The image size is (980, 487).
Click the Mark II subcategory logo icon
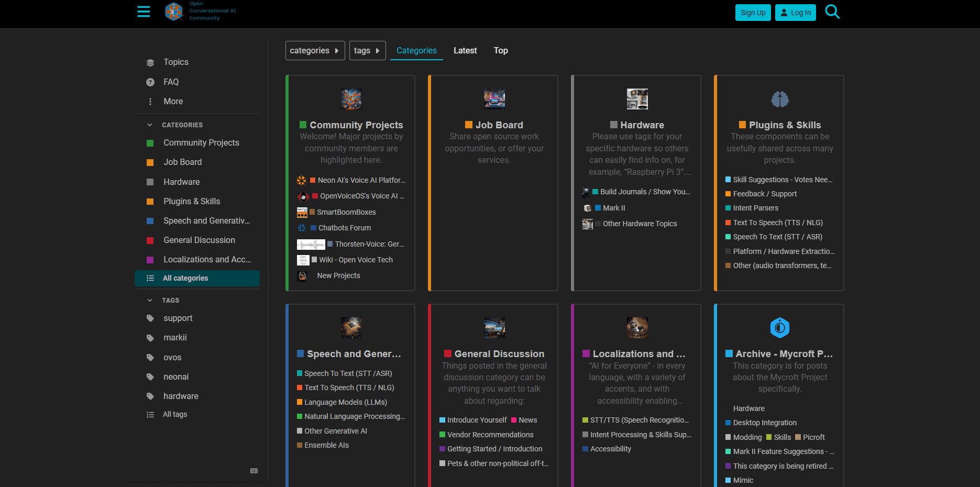click(588, 208)
